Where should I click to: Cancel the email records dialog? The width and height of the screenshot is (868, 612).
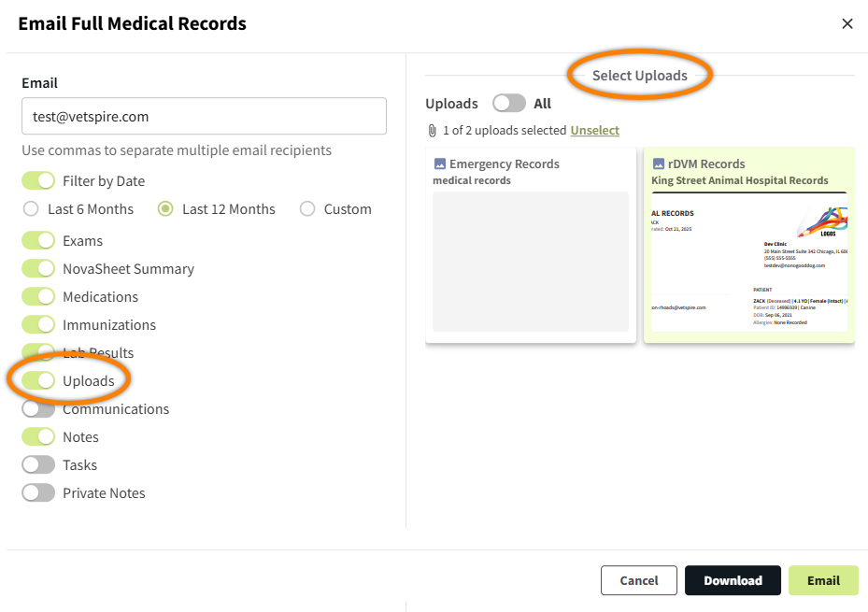coord(638,580)
